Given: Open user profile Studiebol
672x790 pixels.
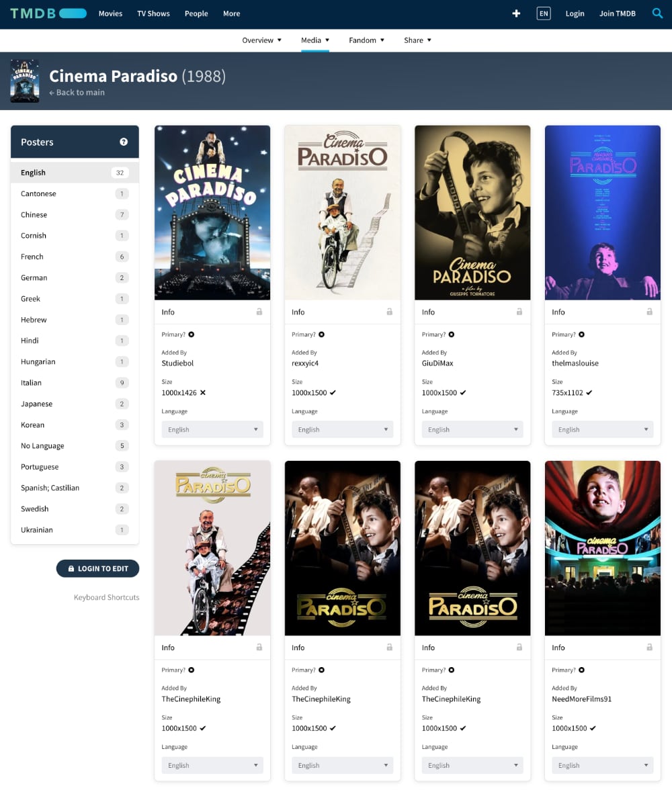Looking at the screenshot, I should (x=177, y=363).
